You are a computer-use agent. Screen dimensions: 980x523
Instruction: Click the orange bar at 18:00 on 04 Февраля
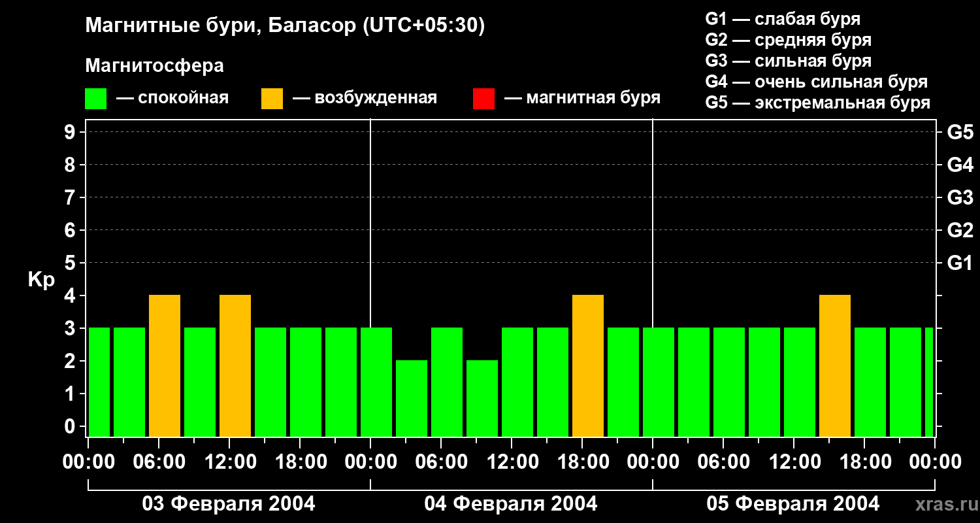point(588,366)
